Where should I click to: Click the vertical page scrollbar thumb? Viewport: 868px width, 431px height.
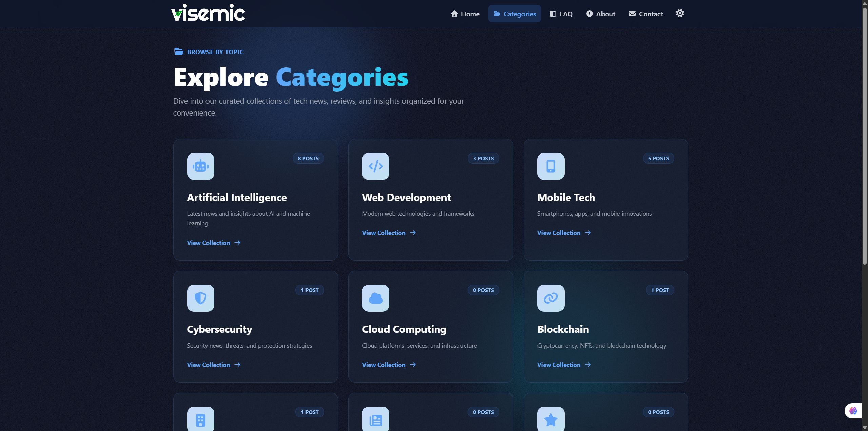tap(864, 136)
